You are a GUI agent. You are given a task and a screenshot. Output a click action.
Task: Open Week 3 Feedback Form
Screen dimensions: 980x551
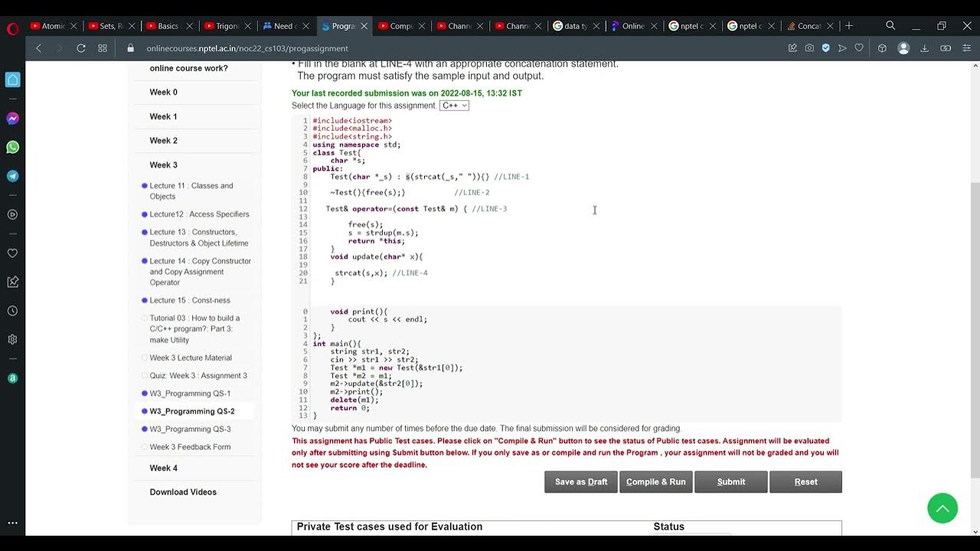coord(190,447)
